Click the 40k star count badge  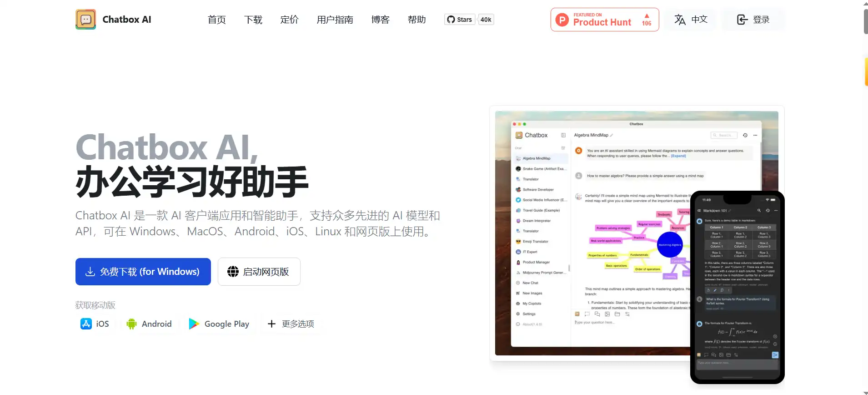point(486,20)
